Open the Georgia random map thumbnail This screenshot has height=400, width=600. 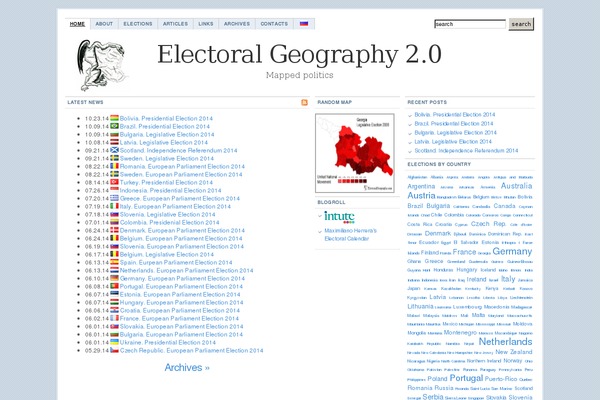tap(355, 153)
